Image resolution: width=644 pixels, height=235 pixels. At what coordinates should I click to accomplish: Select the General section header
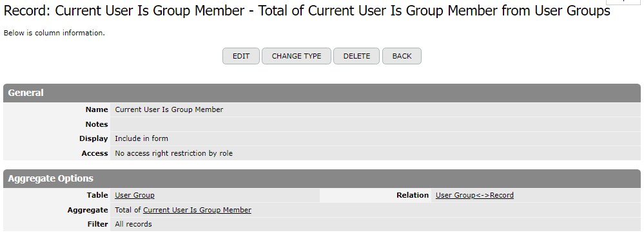click(x=322, y=93)
